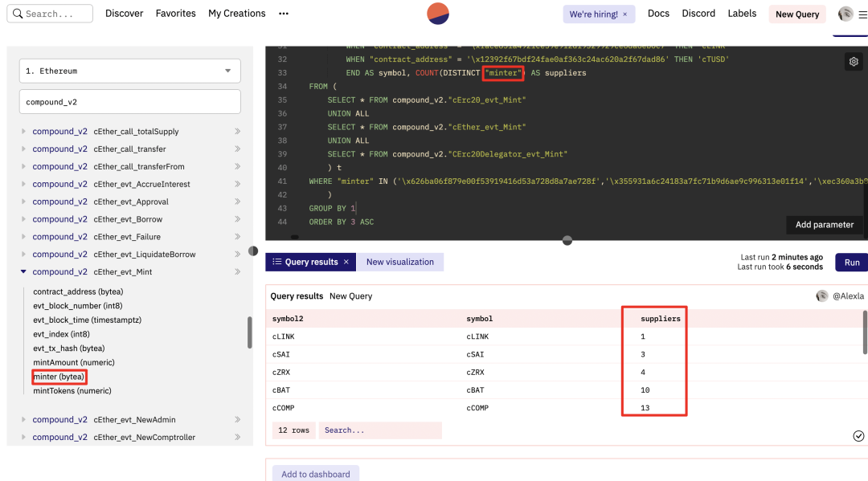Screen dimensions: 868x481
Task: Click the search magnifier icon
Action: tap(18, 14)
